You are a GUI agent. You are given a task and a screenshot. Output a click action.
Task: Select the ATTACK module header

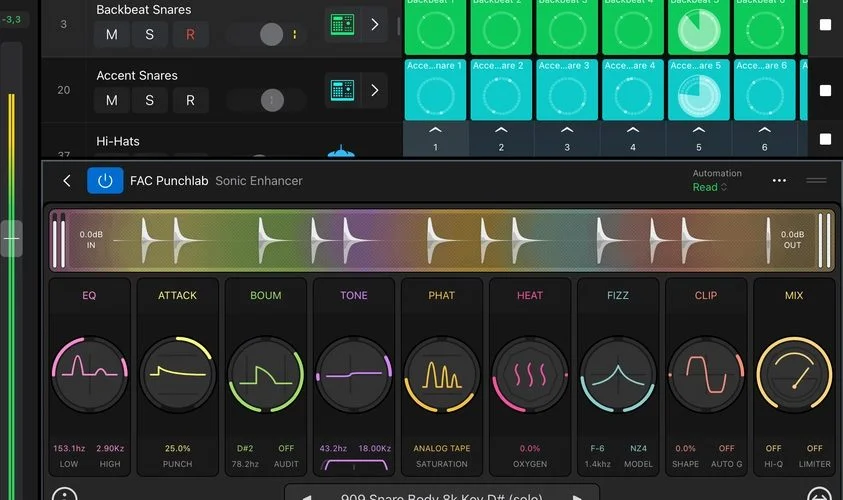coord(177,295)
